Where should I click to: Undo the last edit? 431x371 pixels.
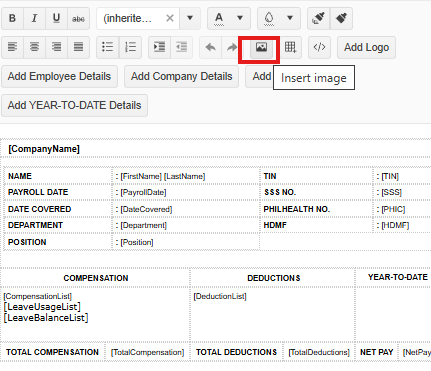coord(210,47)
